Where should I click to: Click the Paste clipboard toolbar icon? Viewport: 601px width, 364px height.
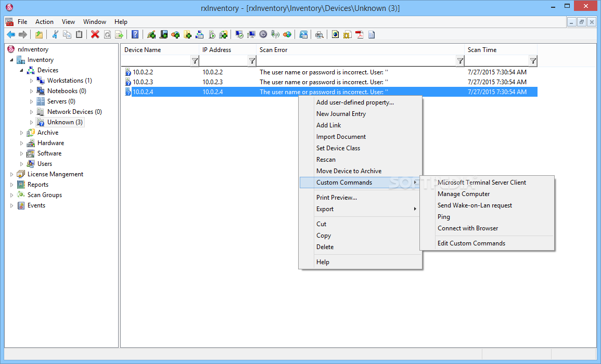tap(79, 35)
